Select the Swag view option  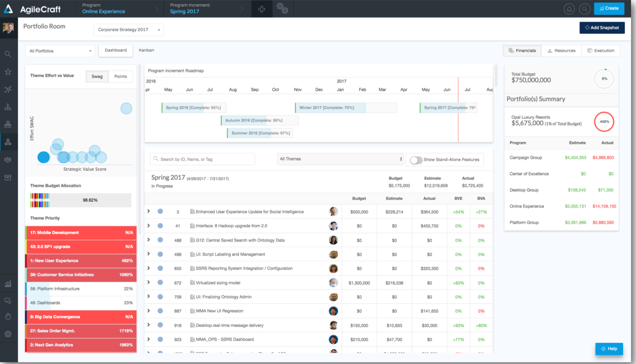[97, 76]
